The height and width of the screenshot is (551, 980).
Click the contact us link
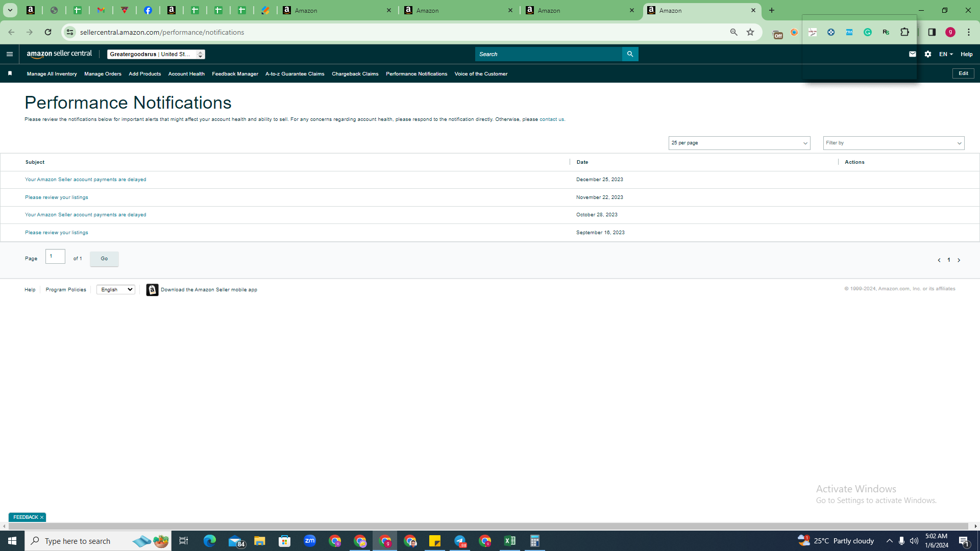[552, 119]
